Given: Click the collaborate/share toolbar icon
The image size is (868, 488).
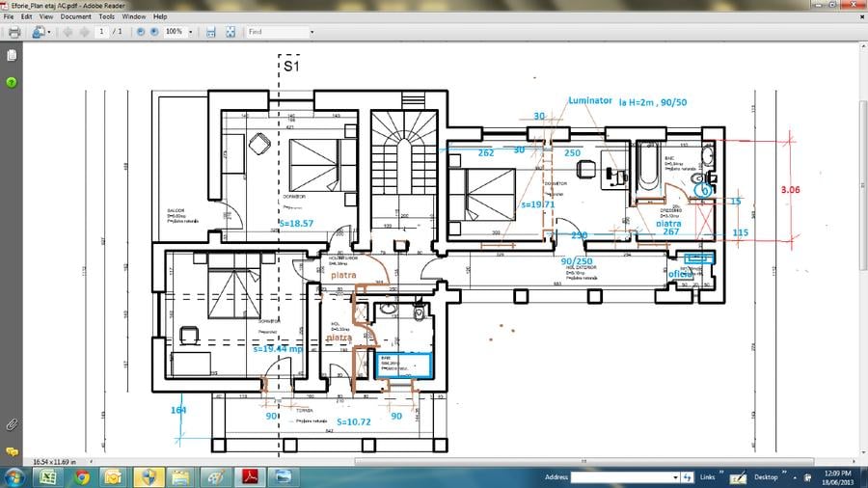Looking at the screenshot, I should click(x=39, y=32).
